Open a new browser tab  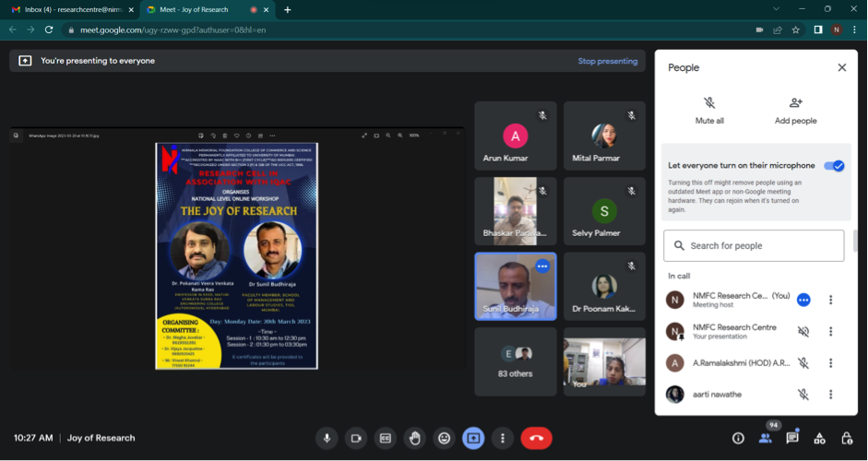click(288, 9)
